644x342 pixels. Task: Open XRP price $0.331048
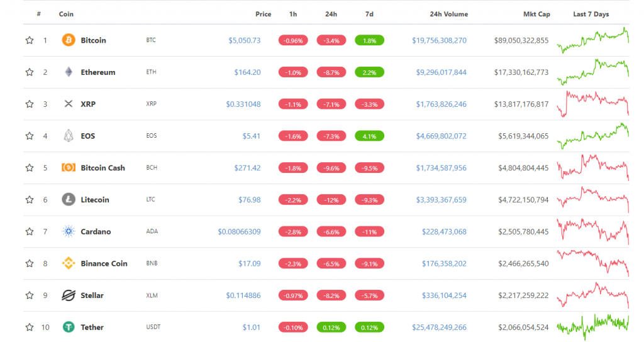[x=243, y=104]
